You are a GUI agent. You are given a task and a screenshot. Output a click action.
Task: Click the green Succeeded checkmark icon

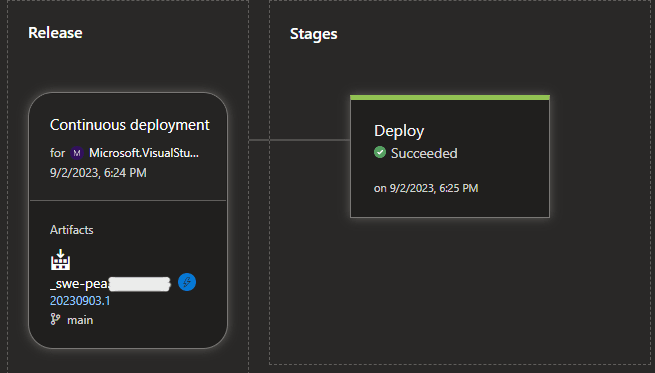pos(380,152)
